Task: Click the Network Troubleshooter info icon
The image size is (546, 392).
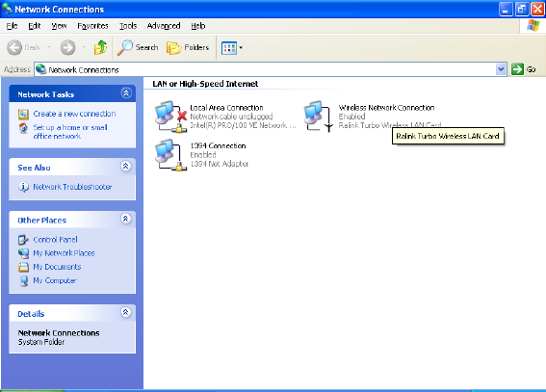Action: tap(23, 187)
